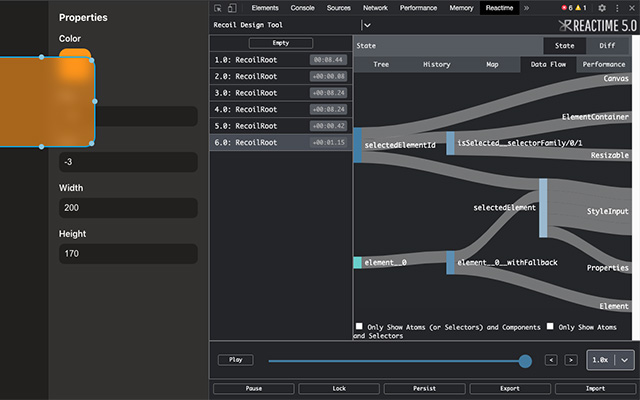The height and width of the screenshot is (400, 640).
Task: Check Only Show Atoms and Selectors
Action: pos(550,326)
